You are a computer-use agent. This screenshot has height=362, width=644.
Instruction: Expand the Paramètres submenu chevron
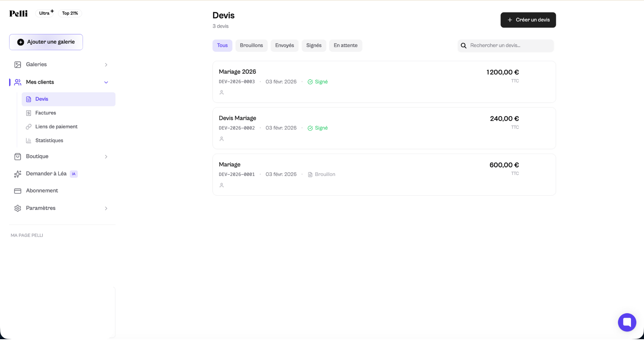click(x=106, y=208)
